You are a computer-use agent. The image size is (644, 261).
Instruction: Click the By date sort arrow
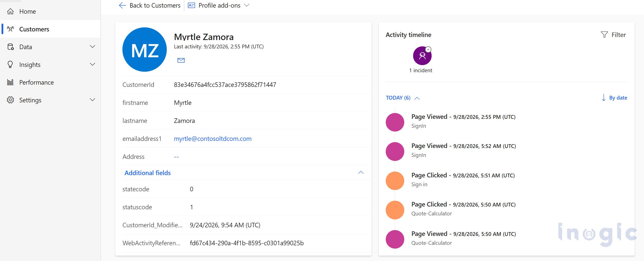point(603,98)
